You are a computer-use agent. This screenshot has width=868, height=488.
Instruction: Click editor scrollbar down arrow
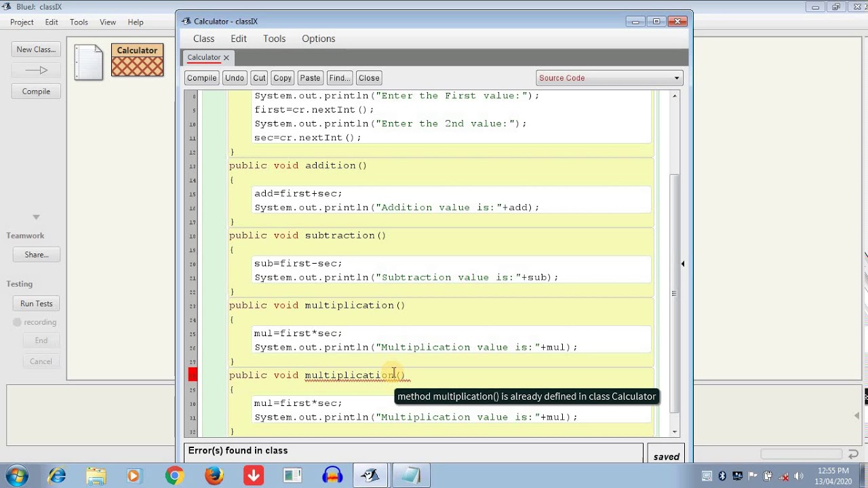coord(675,432)
